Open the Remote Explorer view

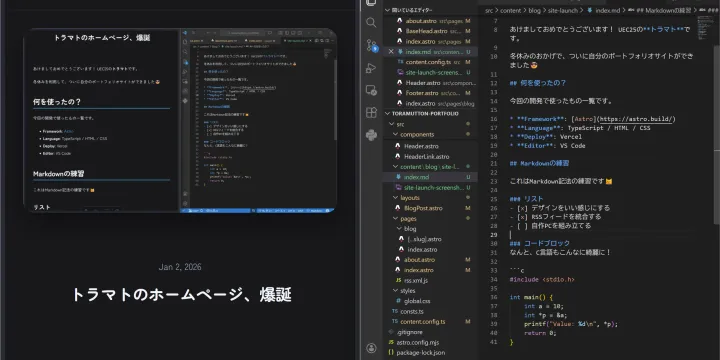point(371,90)
